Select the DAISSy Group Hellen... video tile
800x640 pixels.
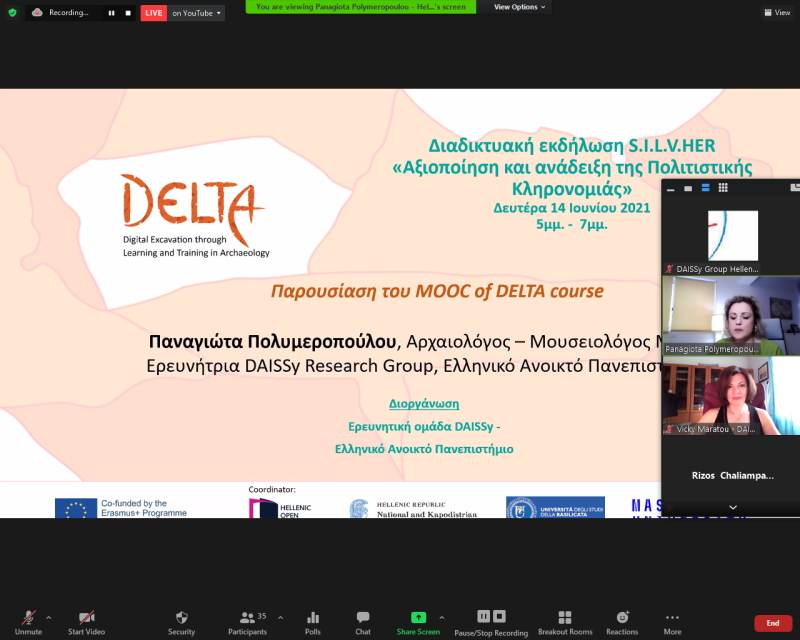pos(733,237)
